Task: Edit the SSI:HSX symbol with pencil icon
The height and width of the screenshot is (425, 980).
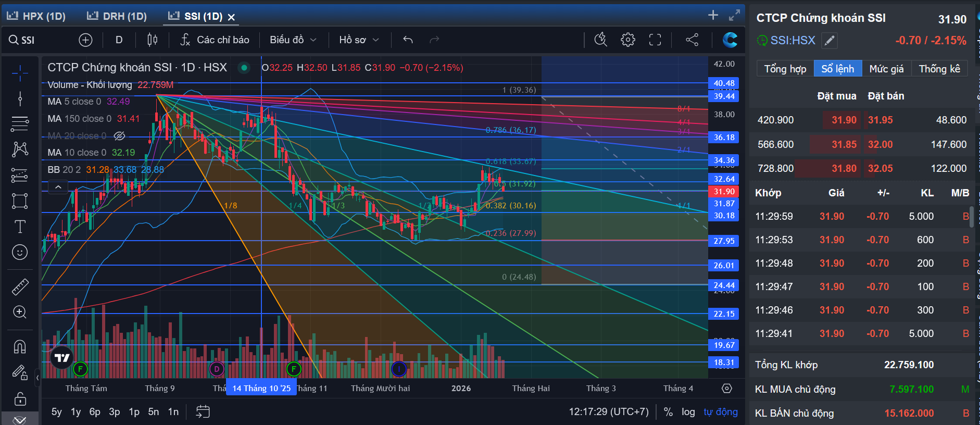Action: pos(830,40)
